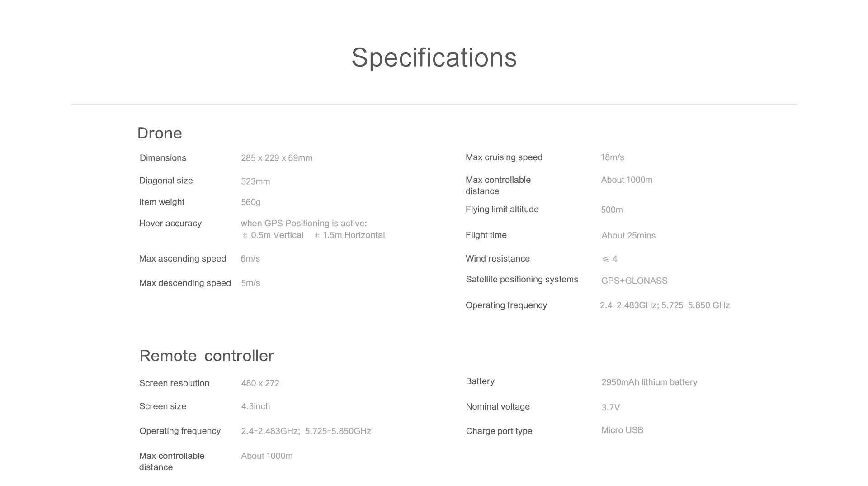Viewport: 868px width, 486px height.
Task: Click the 2950mAh lithium battery text
Action: 649,382
